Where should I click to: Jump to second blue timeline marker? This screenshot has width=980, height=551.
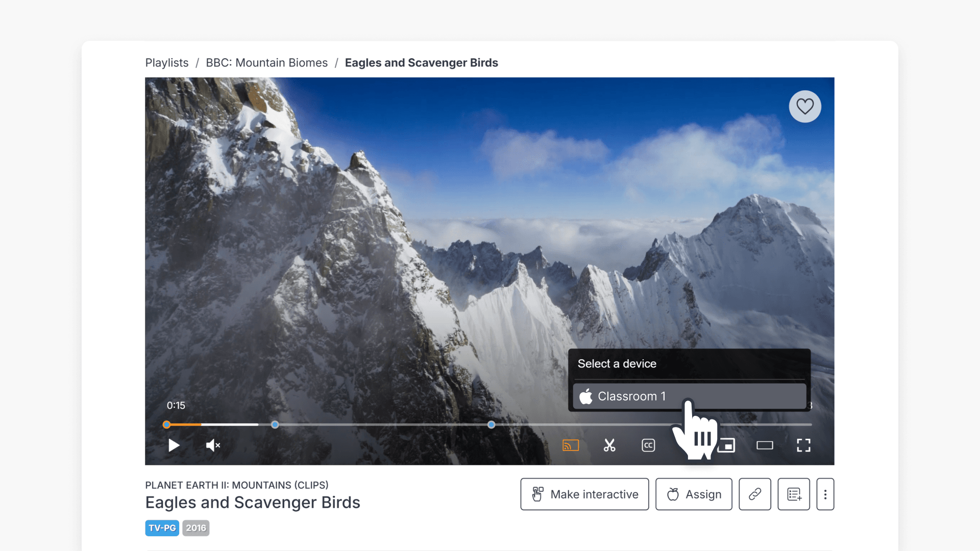pos(491,424)
